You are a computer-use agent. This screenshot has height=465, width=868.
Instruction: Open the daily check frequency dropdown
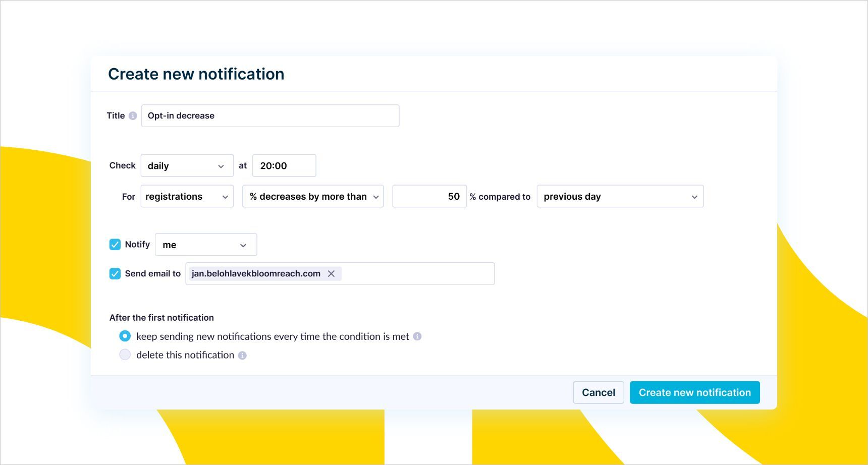(x=187, y=165)
